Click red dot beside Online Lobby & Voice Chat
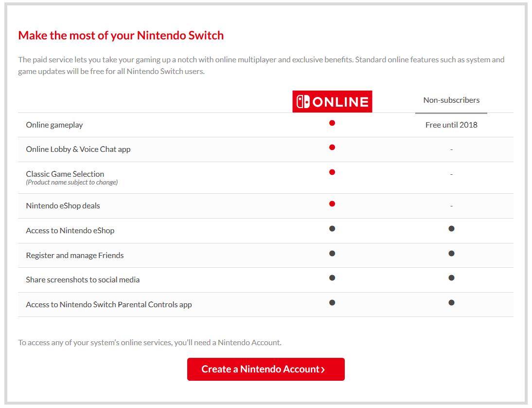The height and width of the screenshot is (408, 532). (332, 148)
